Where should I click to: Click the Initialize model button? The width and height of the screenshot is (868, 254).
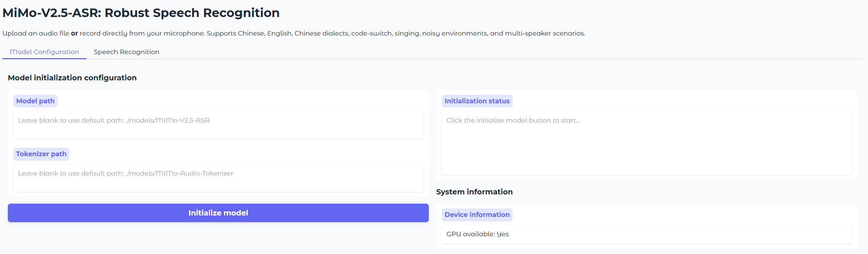(218, 213)
